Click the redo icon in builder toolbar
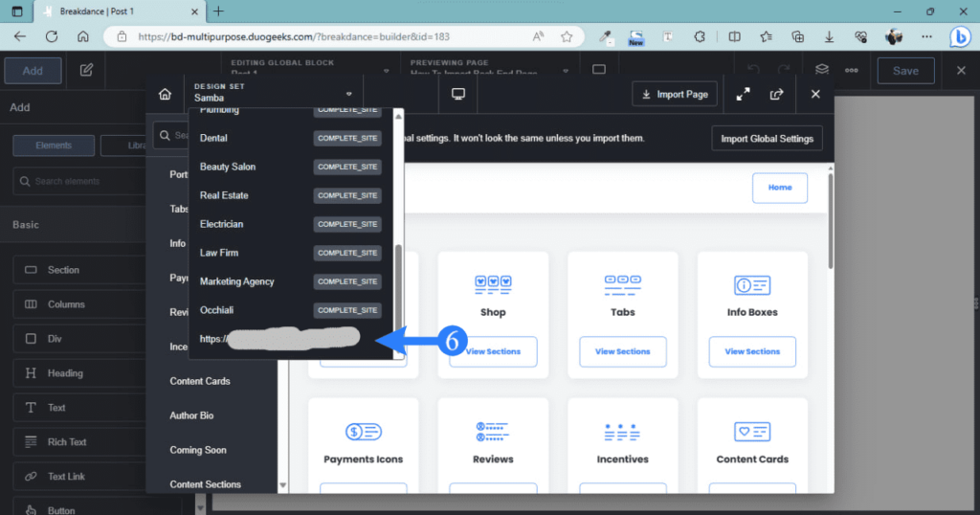 click(x=784, y=69)
